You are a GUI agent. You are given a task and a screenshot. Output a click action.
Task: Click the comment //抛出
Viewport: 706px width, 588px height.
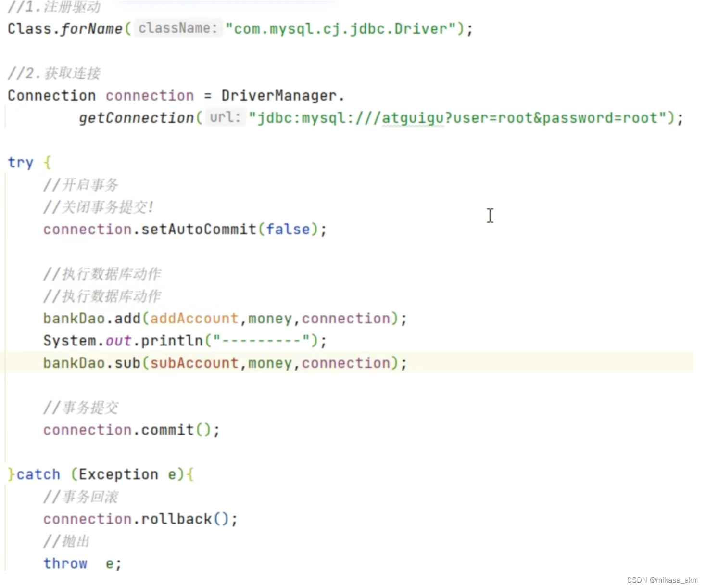coord(66,541)
